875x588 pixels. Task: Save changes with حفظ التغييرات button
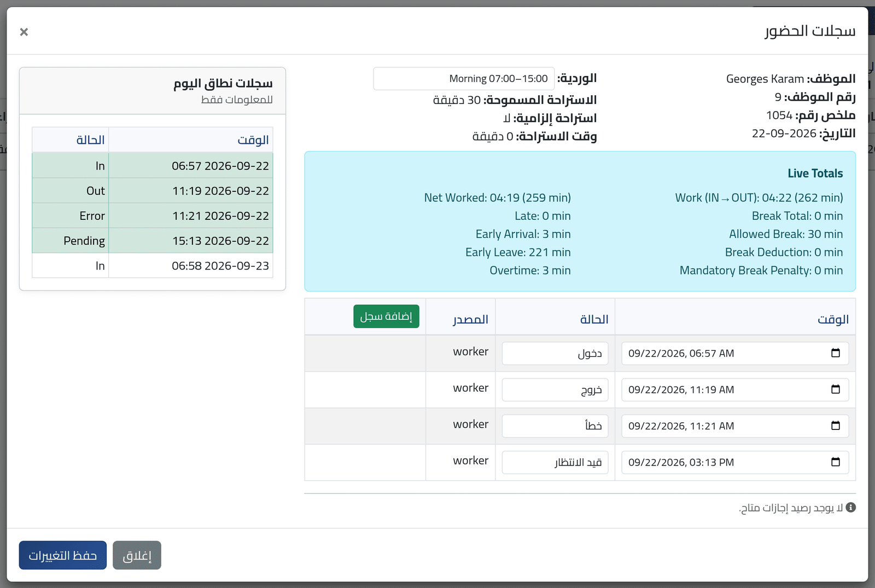63,555
